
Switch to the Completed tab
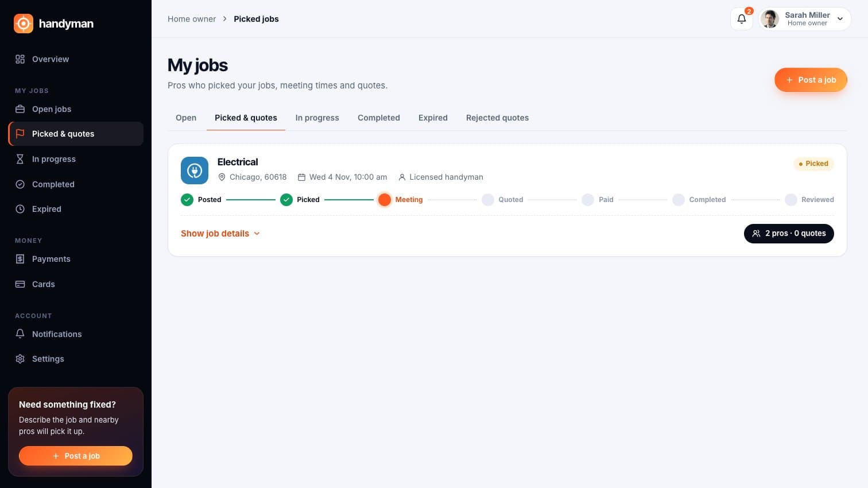[x=379, y=118]
